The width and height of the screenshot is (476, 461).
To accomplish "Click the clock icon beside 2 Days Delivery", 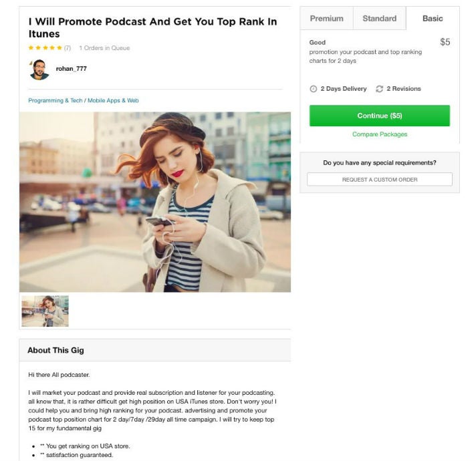I will (314, 89).
